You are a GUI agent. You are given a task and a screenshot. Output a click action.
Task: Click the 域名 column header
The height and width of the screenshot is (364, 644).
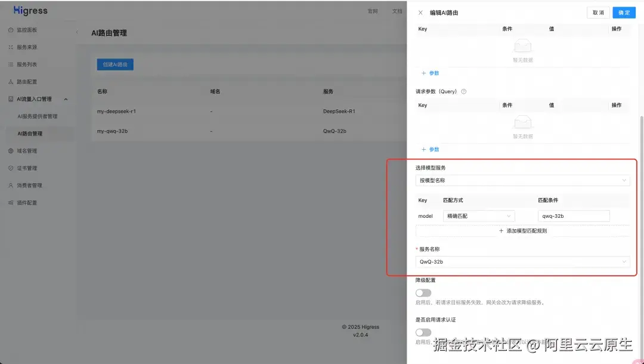point(215,92)
